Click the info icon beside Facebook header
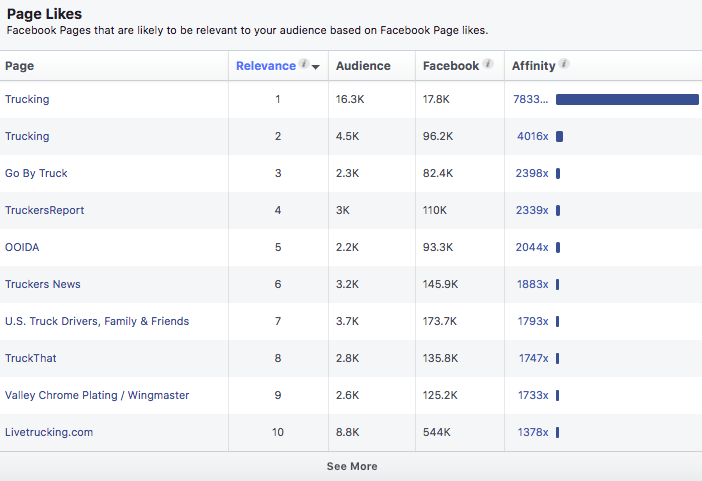The width and height of the screenshot is (702, 481). pyautogui.click(x=488, y=65)
